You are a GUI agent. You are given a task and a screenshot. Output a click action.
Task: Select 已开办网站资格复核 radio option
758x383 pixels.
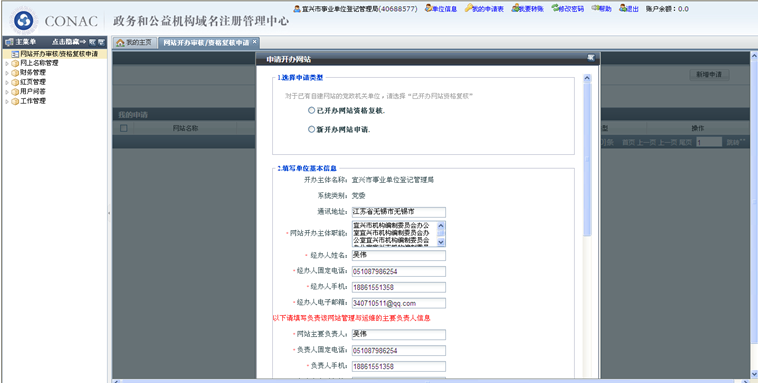pyautogui.click(x=311, y=110)
